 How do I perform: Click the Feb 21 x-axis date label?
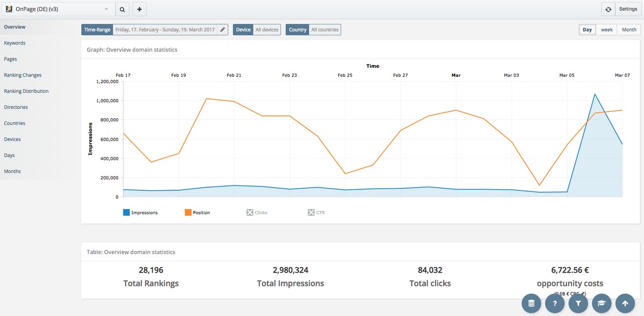(x=234, y=75)
